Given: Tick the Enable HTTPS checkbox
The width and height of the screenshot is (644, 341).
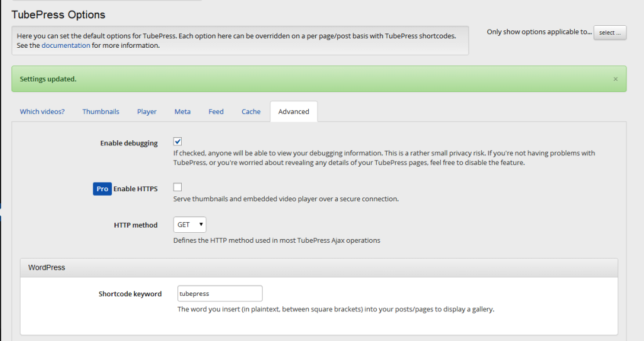Looking at the screenshot, I should (177, 187).
